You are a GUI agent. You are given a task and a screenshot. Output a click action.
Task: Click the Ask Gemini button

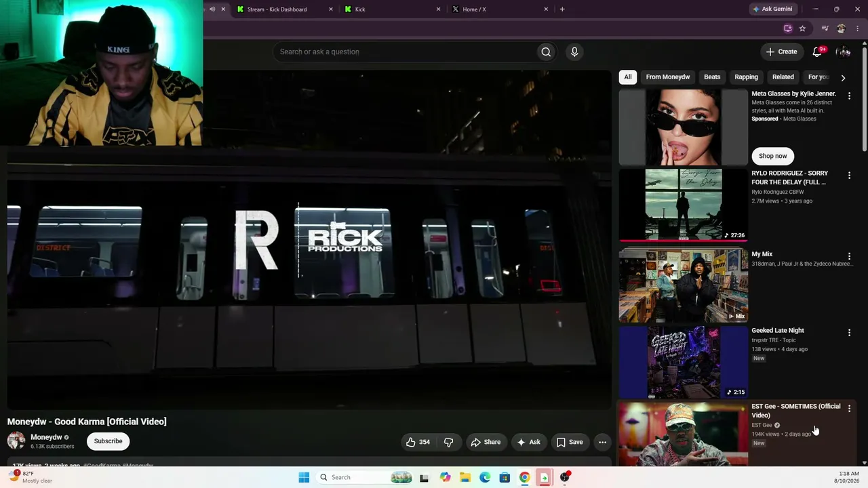(x=772, y=9)
